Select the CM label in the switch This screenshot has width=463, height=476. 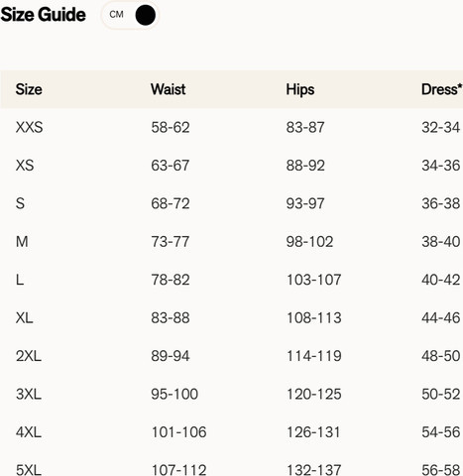[116, 15]
